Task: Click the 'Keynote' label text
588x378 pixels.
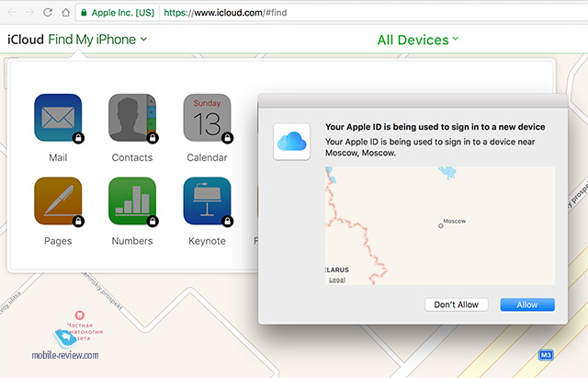Action: click(x=207, y=241)
